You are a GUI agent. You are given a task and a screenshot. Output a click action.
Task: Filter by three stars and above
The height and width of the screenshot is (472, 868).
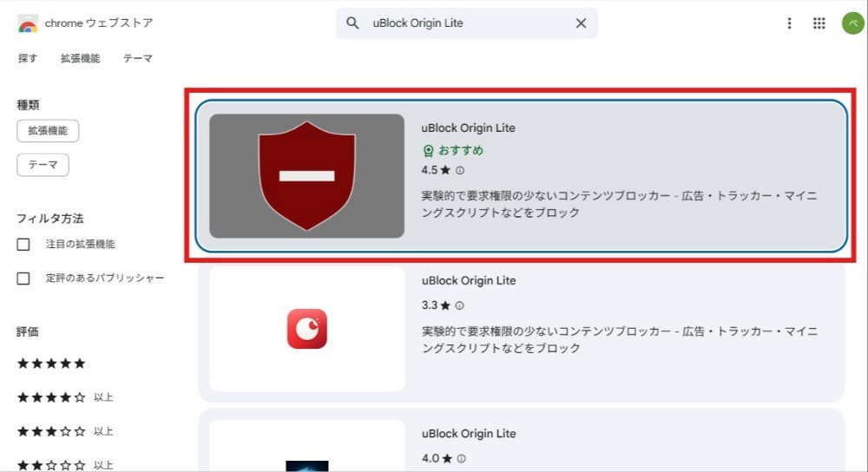[65, 431]
